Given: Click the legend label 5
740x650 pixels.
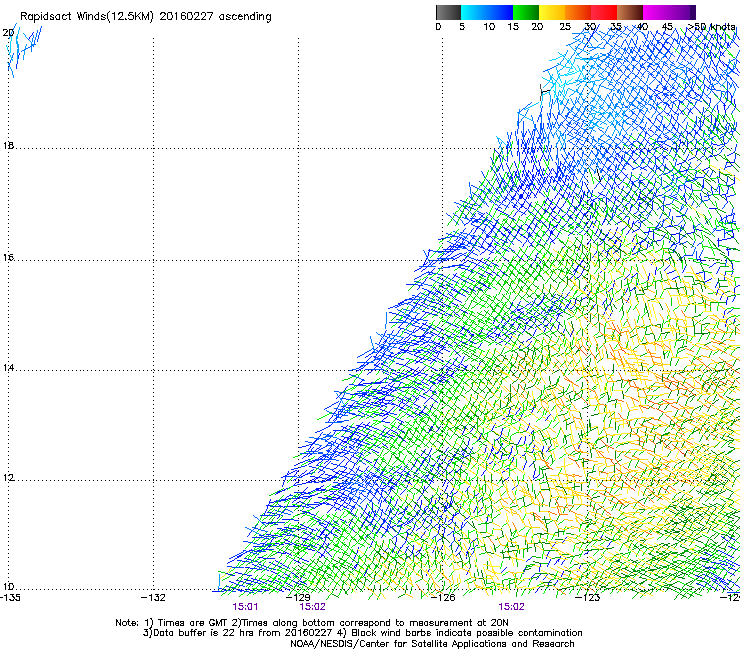Looking at the screenshot, I should pos(462,27).
